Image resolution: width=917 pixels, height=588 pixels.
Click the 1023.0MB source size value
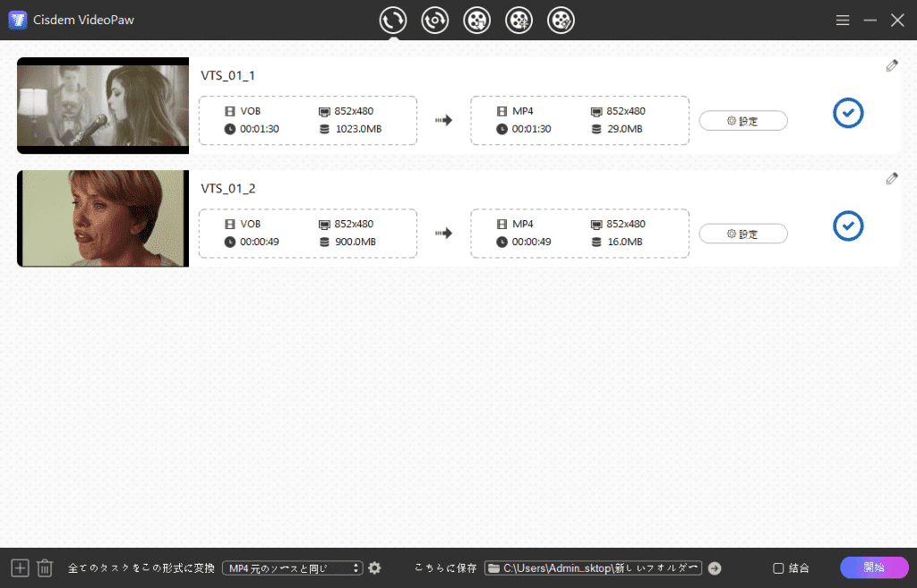[358, 129]
